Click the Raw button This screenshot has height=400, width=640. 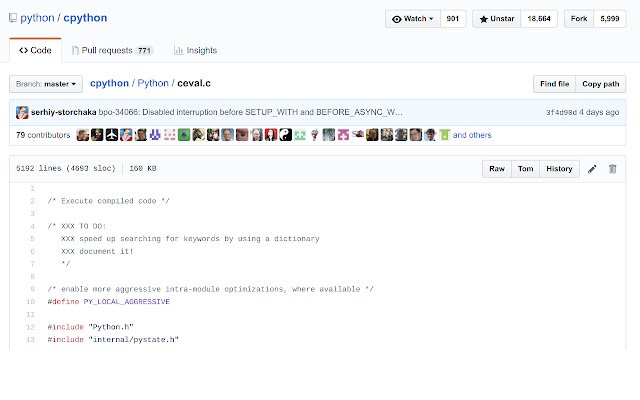[x=497, y=169]
